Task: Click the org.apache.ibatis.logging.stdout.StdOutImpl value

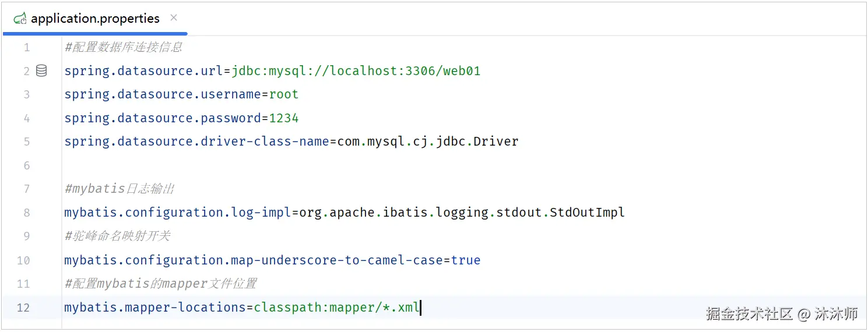Action: pyautogui.click(x=462, y=213)
